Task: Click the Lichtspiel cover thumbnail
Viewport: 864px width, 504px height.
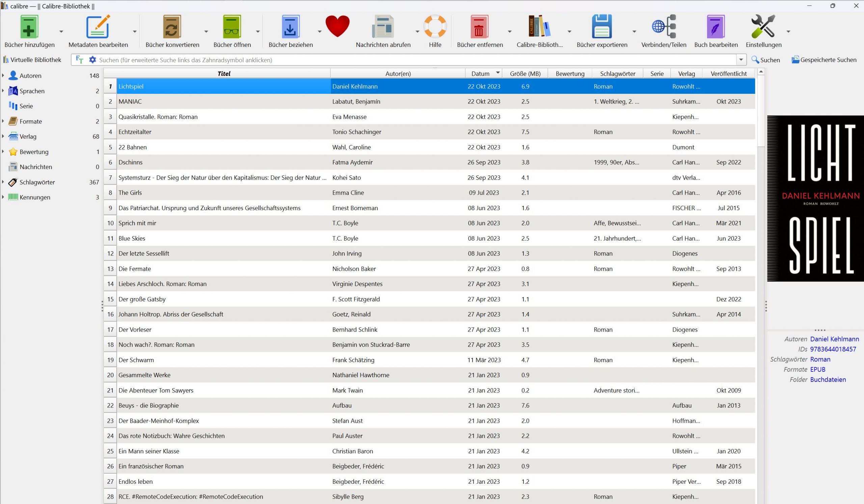Action: point(815,198)
